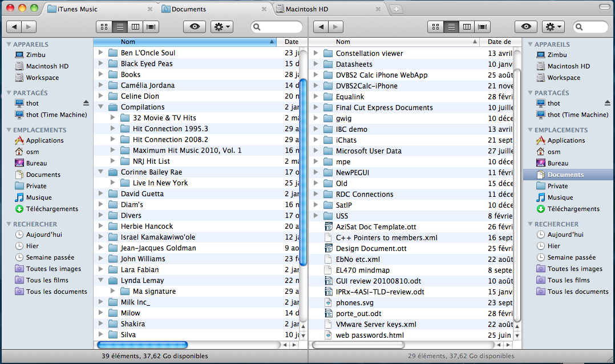Collapse the Corinne Bailey Rae folder
This screenshot has height=364, width=615.
click(x=101, y=172)
